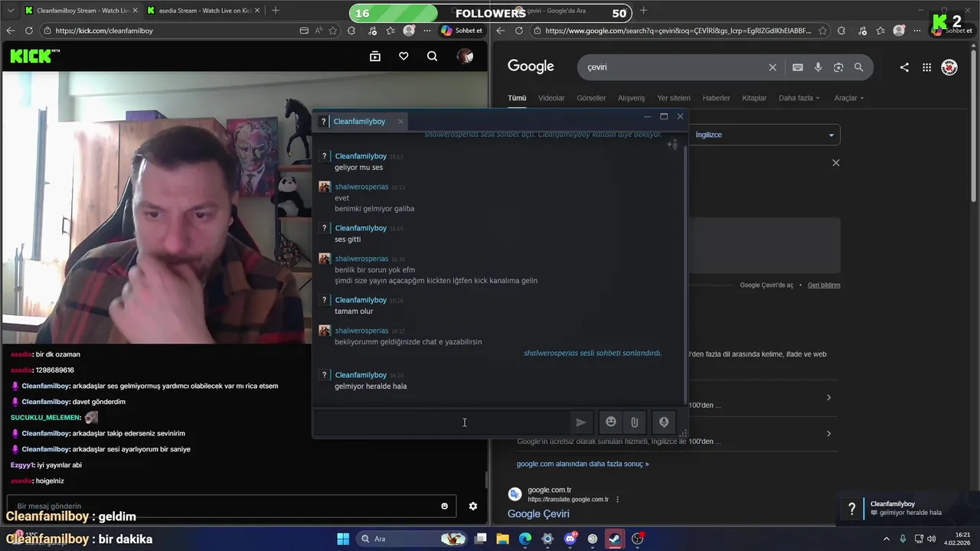Click the attachment paperclip in Steam chat
The image size is (980, 551).
pyautogui.click(x=635, y=422)
